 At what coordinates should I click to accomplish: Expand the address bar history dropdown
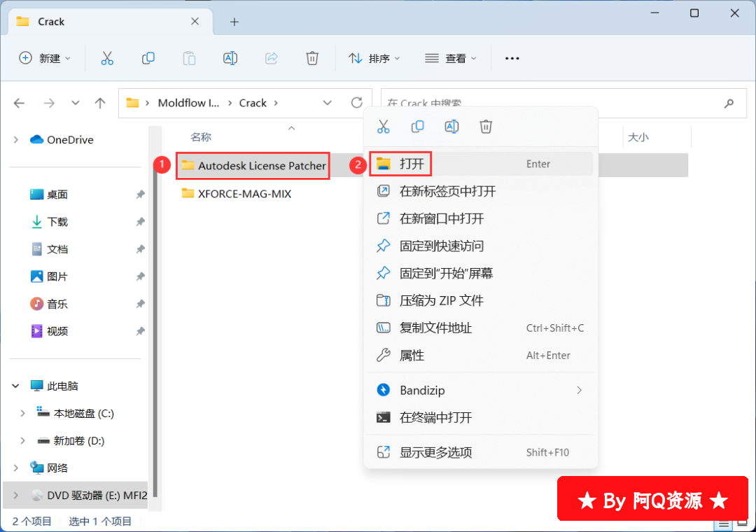point(328,103)
